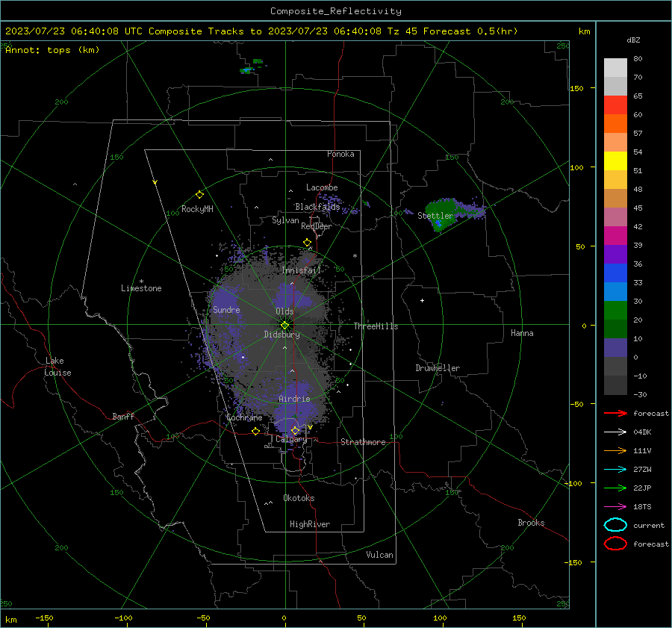Click the 2023/07/23 06:40:08 UTC header text
The height and width of the screenshot is (628, 672).
pyautogui.click(x=73, y=31)
